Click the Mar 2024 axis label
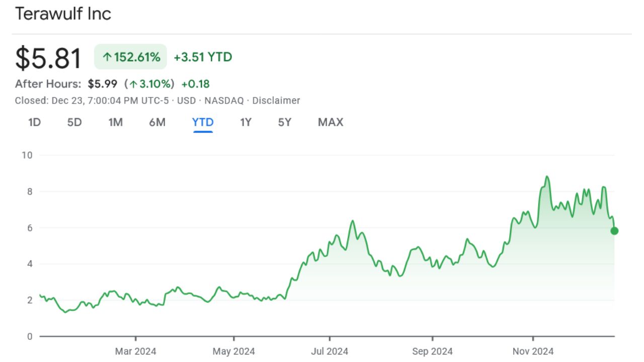Viewport: 644px width, 362px height. pos(136,351)
